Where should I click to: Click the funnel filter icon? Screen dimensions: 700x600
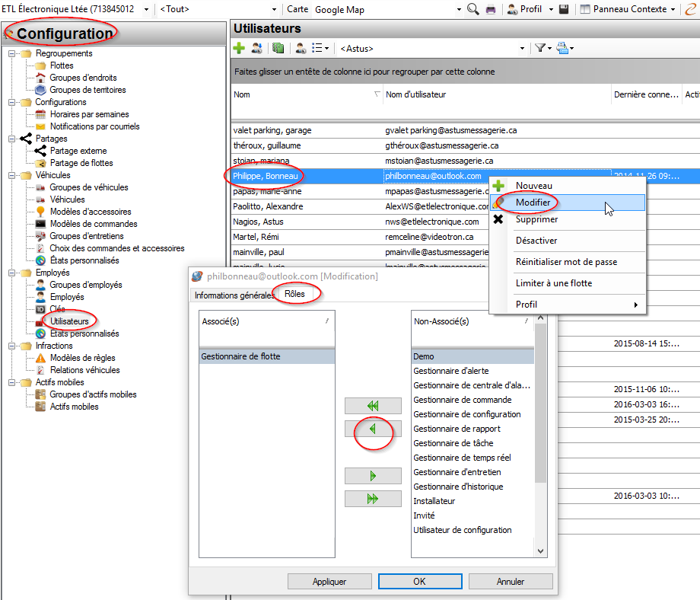[539, 48]
